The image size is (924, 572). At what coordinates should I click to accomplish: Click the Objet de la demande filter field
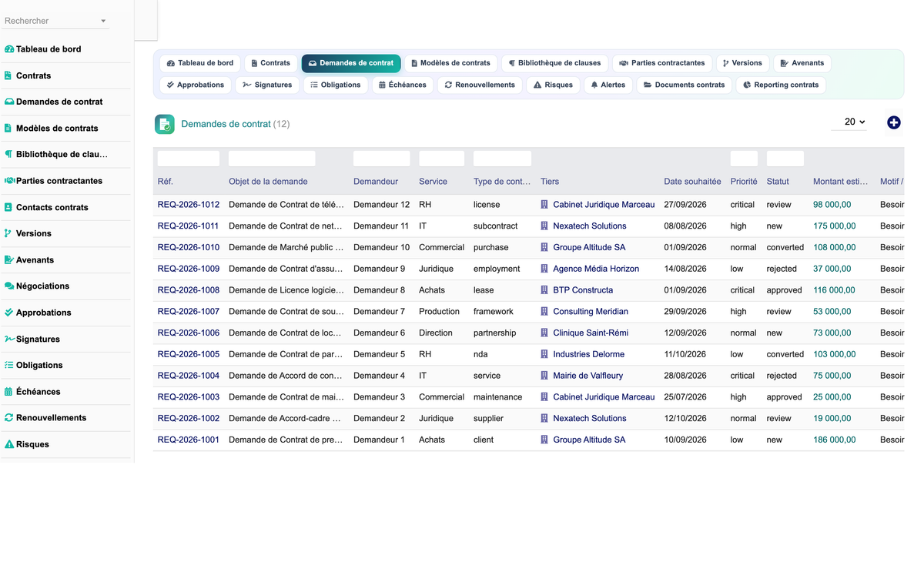click(x=272, y=159)
